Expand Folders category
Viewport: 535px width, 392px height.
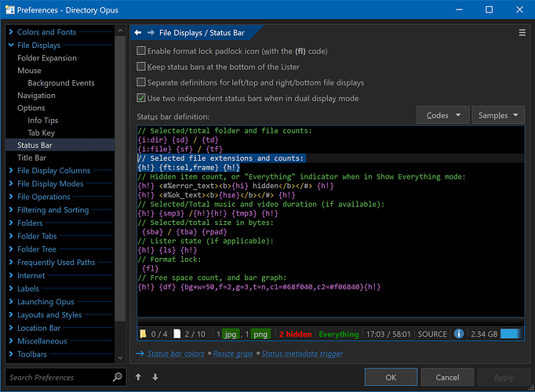click(11, 223)
